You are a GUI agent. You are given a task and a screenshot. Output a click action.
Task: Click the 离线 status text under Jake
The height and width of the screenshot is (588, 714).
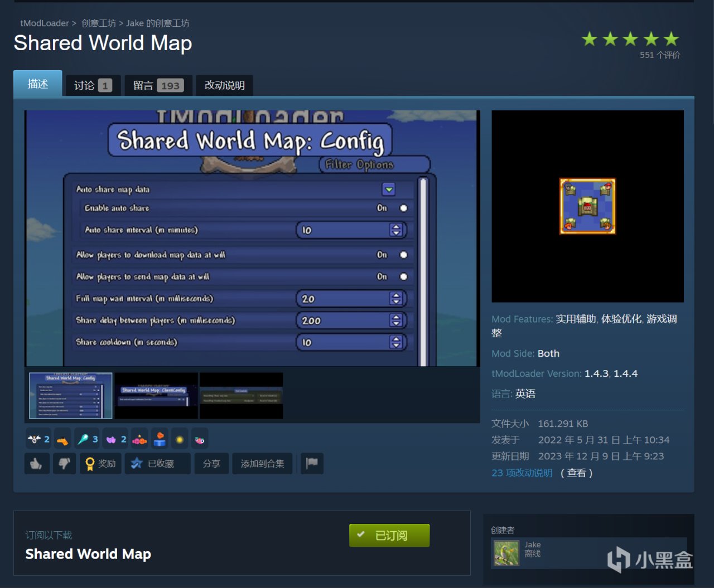click(x=533, y=553)
